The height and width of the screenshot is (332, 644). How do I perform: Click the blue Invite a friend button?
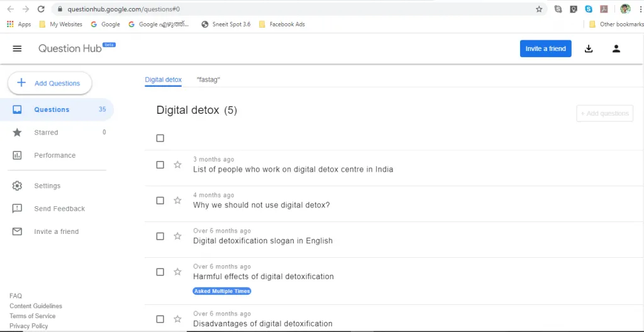click(545, 48)
